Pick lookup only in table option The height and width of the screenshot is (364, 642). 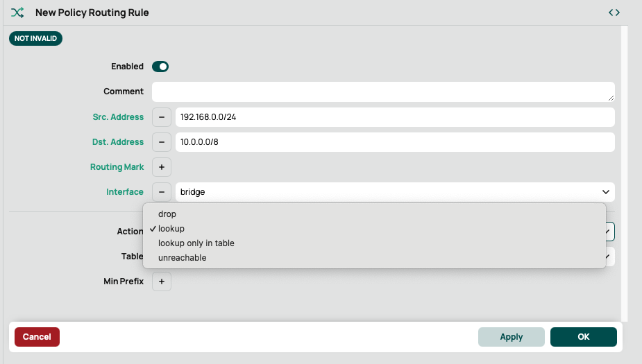pyautogui.click(x=374, y=243)
